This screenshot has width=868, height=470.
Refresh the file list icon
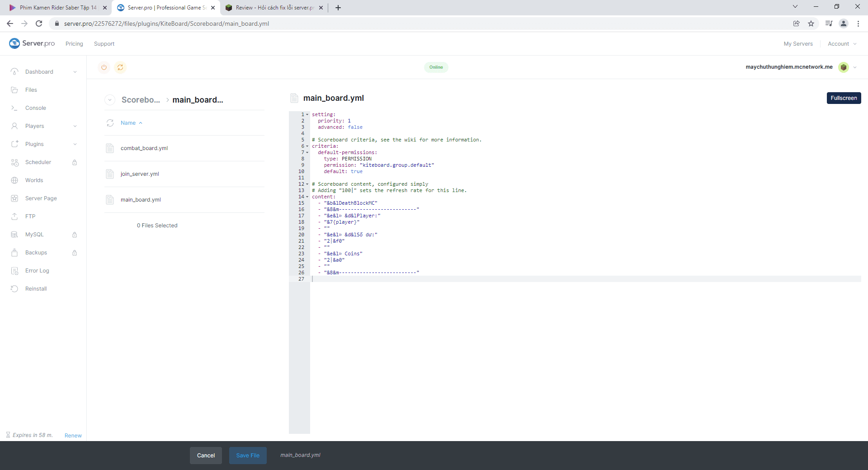click(x=110, y=123)
